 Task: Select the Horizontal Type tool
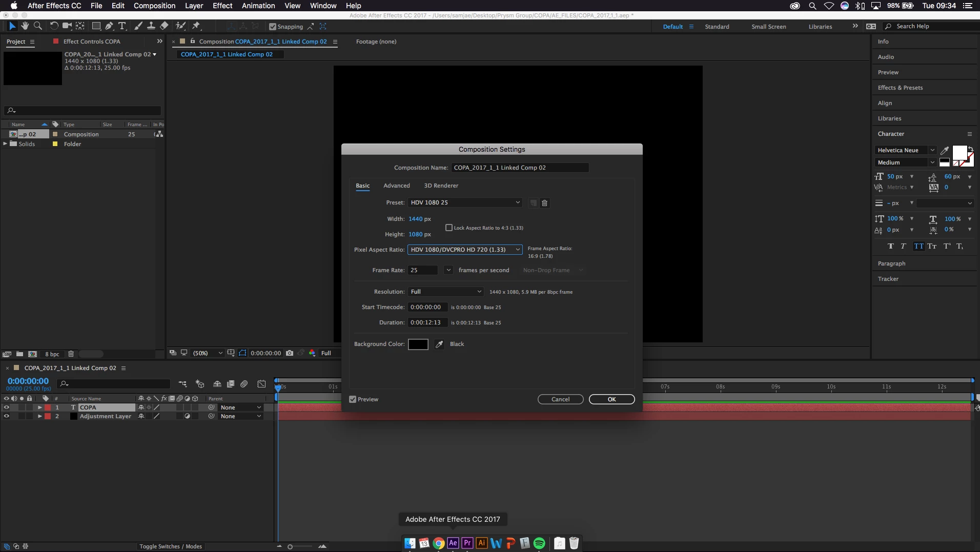click(122, 26)
